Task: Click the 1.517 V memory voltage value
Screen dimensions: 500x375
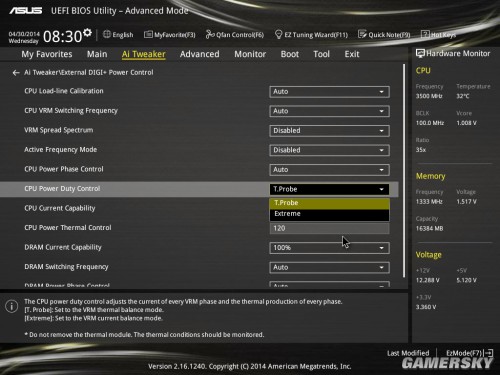Action: 466,202
